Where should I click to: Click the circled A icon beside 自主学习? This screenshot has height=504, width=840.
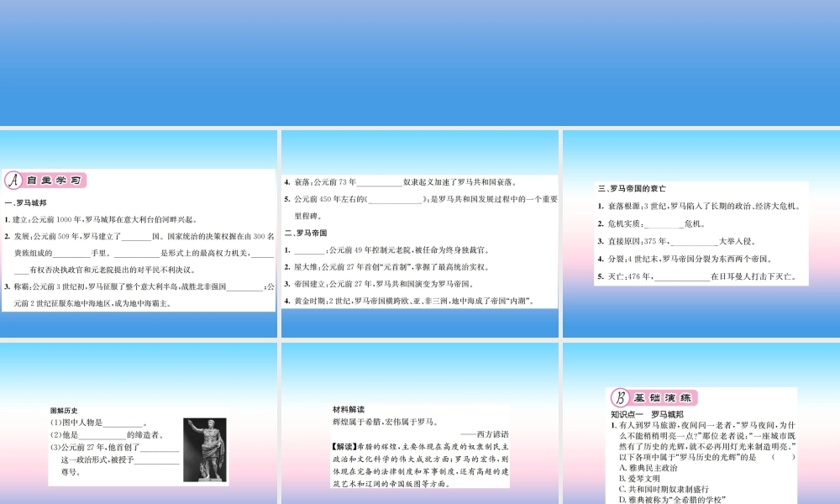click(x=13, y=181)
